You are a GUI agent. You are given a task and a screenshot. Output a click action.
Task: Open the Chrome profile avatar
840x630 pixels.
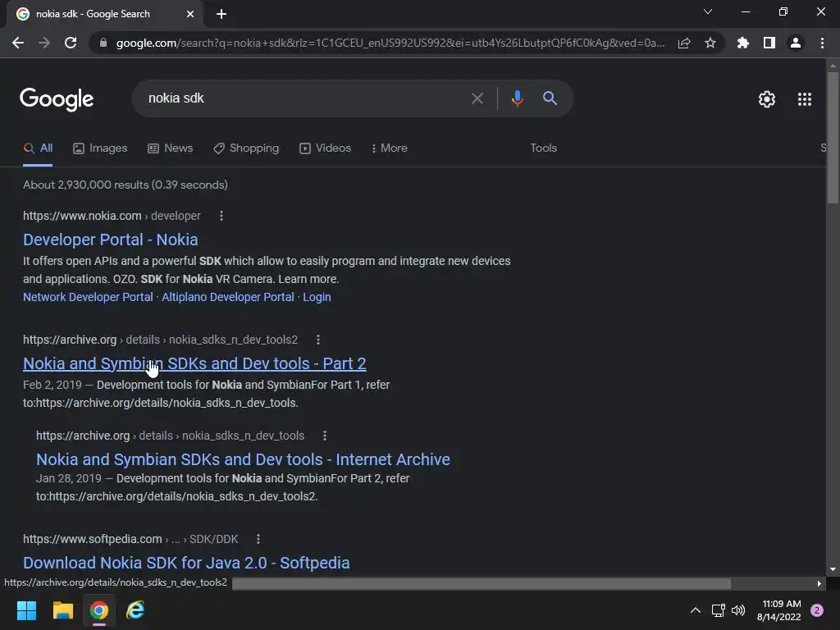[796, 43]
